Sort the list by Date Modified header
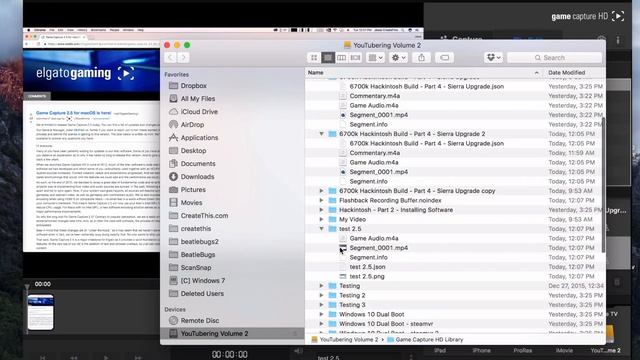 566,73
